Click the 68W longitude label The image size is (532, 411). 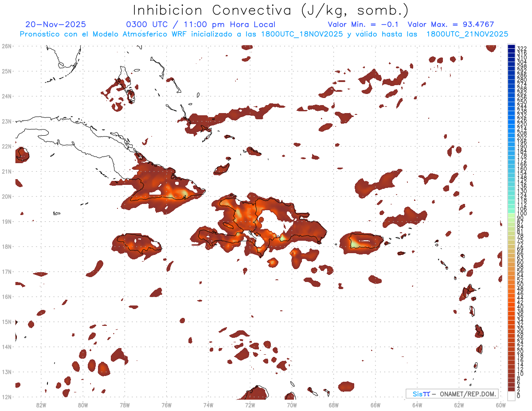click(x=334, y=404)
